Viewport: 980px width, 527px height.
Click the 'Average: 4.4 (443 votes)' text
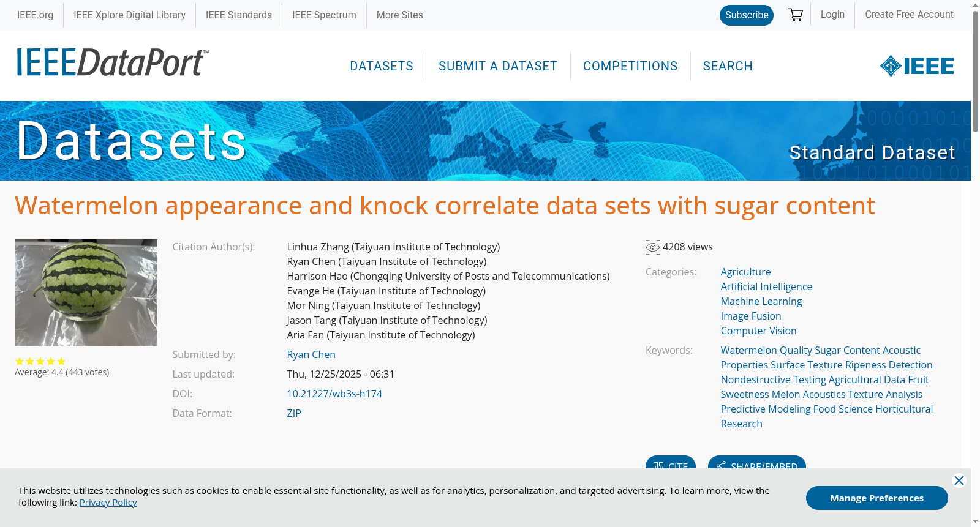tap(62, 372)
